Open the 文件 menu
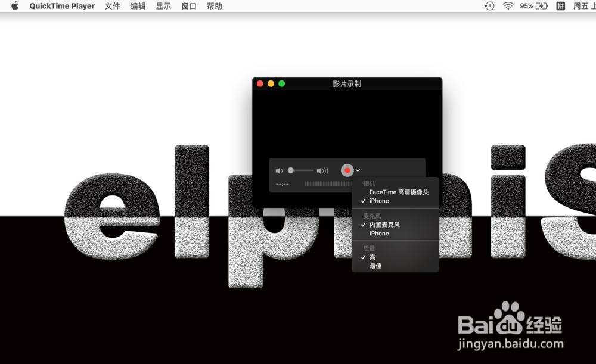The width and height of the screenshot is (596, 364). click(x=113, y=6)
